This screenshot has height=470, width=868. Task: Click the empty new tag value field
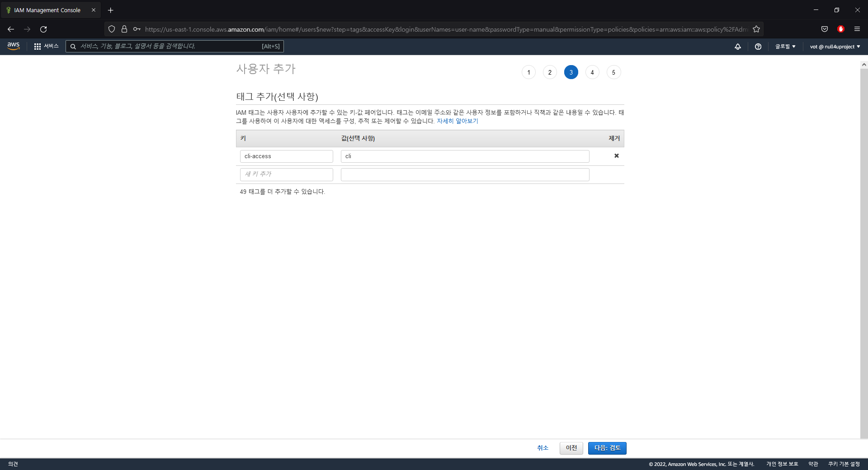click(465, 174)
